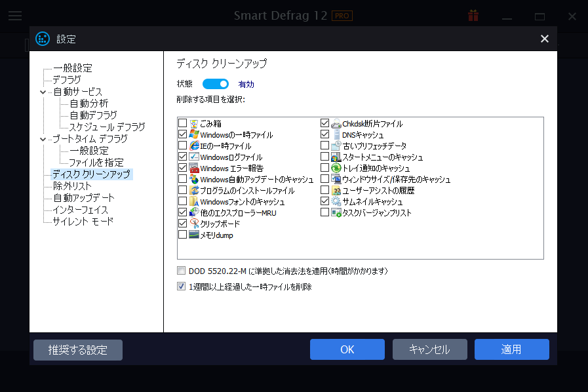Check the ごみ箱 checkbox
Screen dimensions: 588x392
click(x=183, y=123)
